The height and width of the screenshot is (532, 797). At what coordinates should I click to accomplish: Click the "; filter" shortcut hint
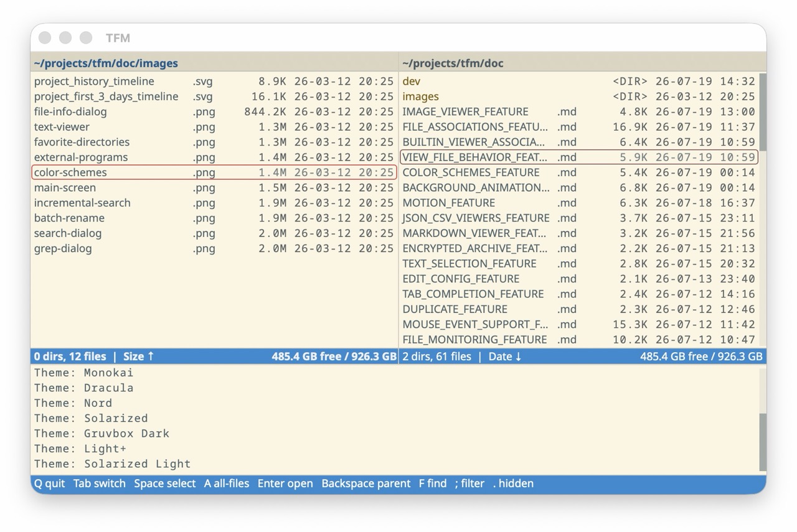(x=469, y=483)
